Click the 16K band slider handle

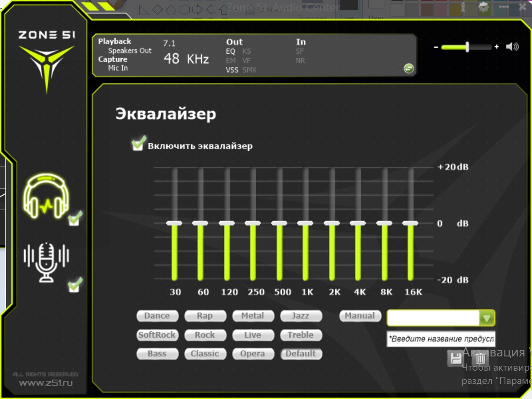point(411,223)
